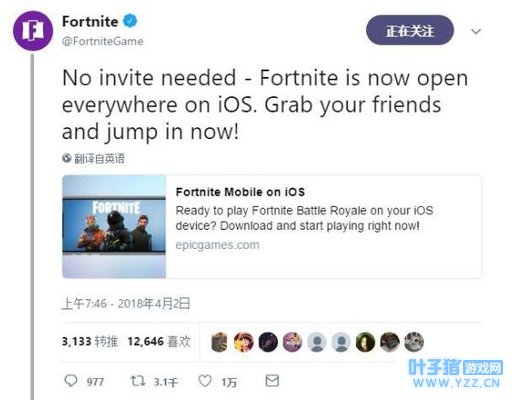Click the Fortnite characters card thumbnail
The height and width of the screenshot is (400, 527).
(114, 227)
